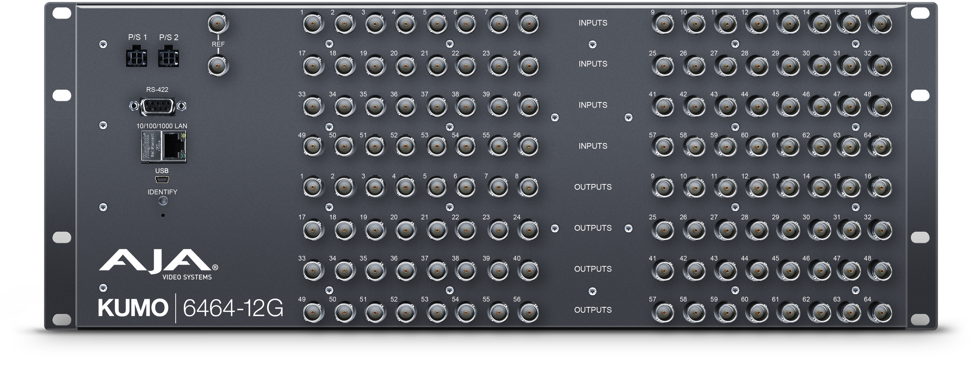
Task: Select input BNC connector 17
Action: (x=313, y=65)
